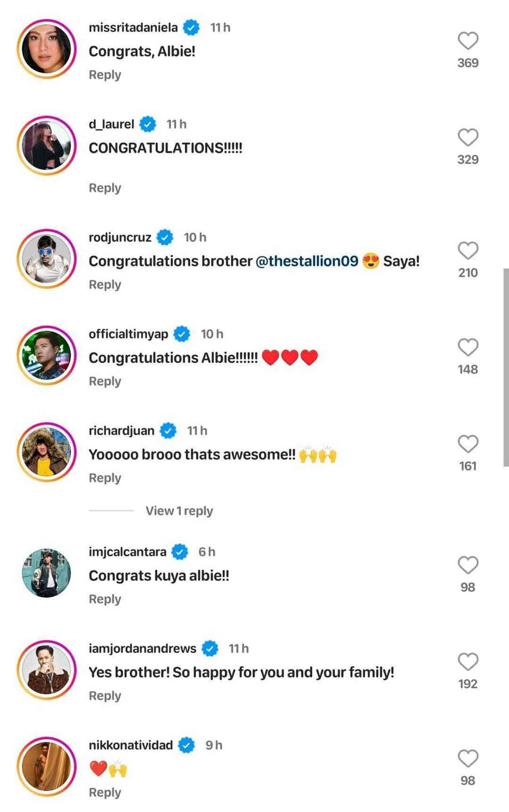
Task: Tap heart on d_laurel's CONGRATULATIONS comment
Action: pyautogui.click(x=468, y=138)
